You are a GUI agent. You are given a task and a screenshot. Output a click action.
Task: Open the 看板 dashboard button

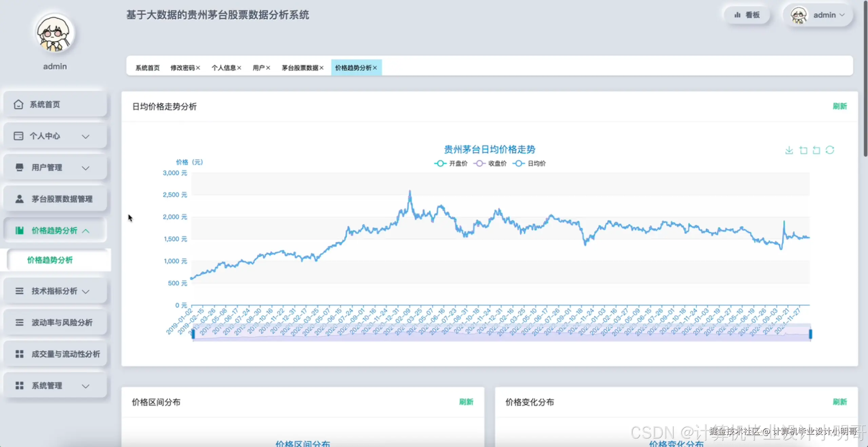pyautogui.click(x=747, y=15)
